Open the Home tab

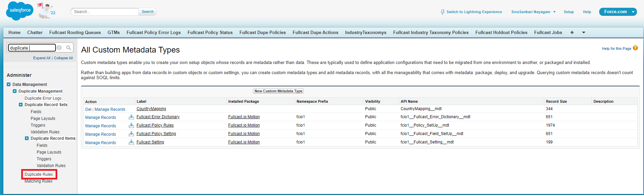pyautogui.click(x=14, y=33)
